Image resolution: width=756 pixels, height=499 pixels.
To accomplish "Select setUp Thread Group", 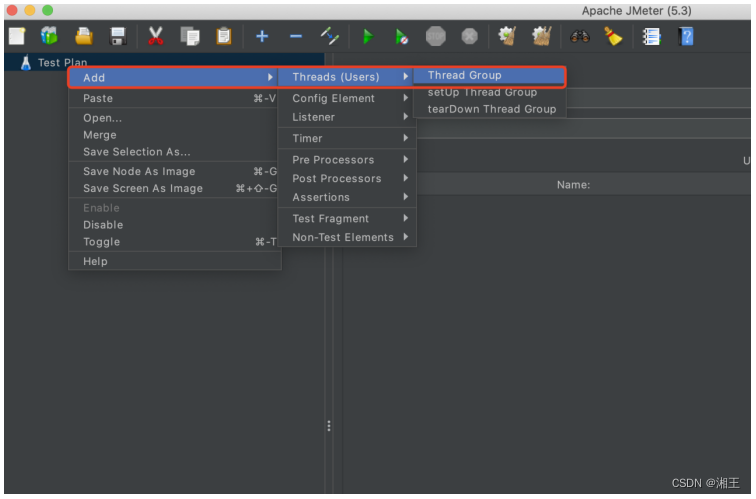I will coord(489,93).
